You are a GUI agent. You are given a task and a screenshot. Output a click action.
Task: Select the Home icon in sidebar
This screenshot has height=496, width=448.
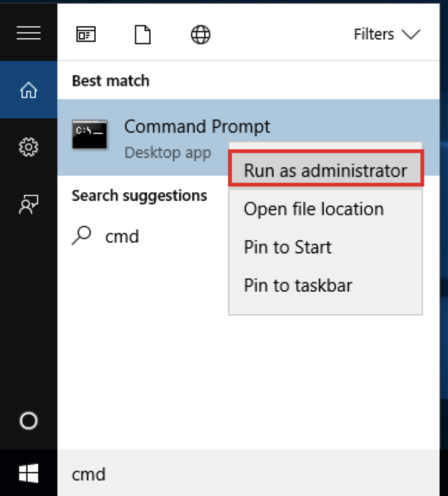pyautogui.click(x=28, y=90)
